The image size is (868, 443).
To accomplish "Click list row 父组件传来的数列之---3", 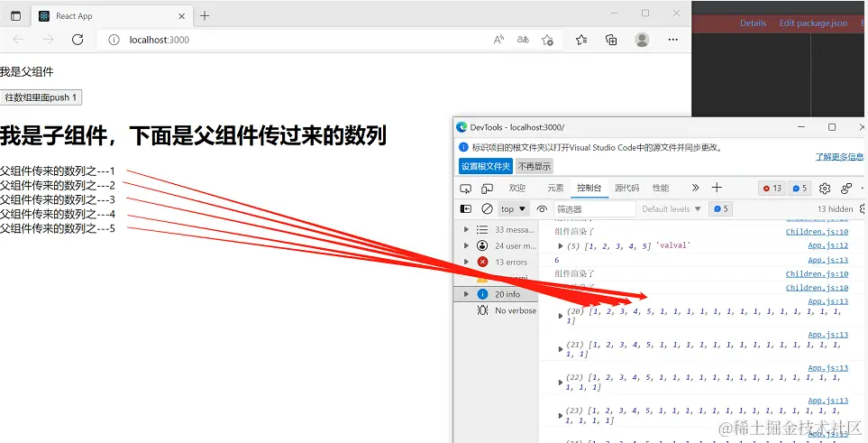I will (58, 199).
